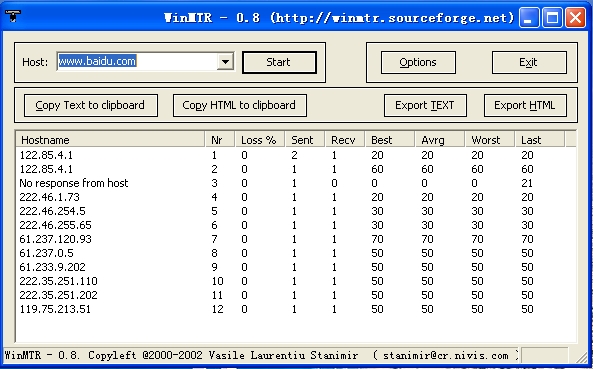Select the hostname 61.233.9.202

(x=53, y=267)
